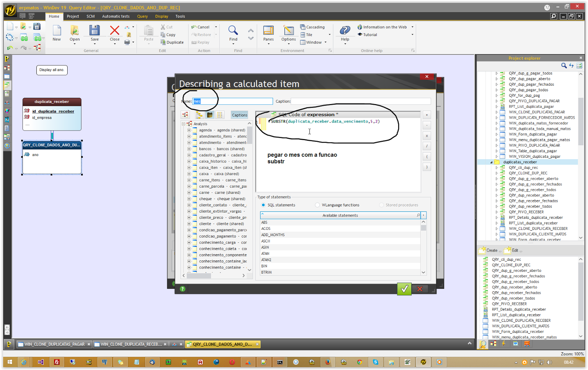Viewport: 588px width, 370px height.
Task: Open the SCM ribbon tab
Action: 90,16
